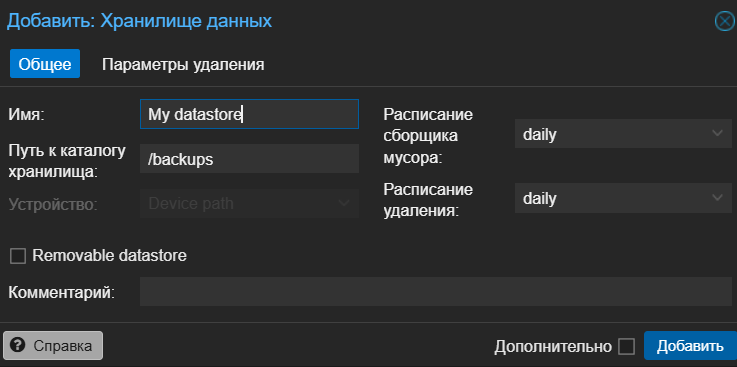Switch to the Общее tab
Viewport: 737px width, 367px height.
coord(45,64)
